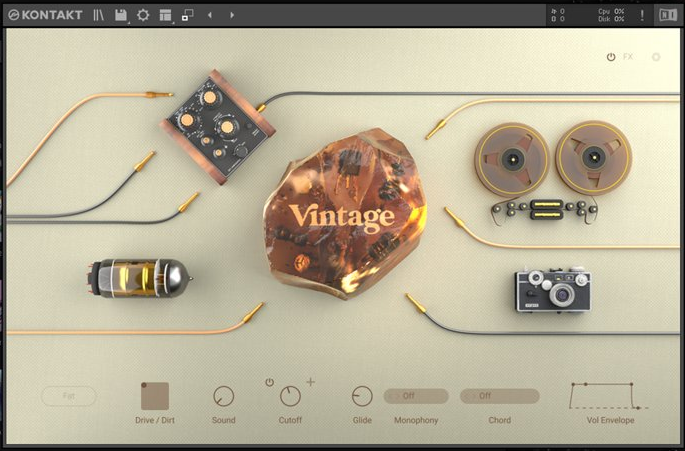Select the vintage camera object
Viewport: 685px width, 451px height.
pyautogui.click(x=553, y=290)
